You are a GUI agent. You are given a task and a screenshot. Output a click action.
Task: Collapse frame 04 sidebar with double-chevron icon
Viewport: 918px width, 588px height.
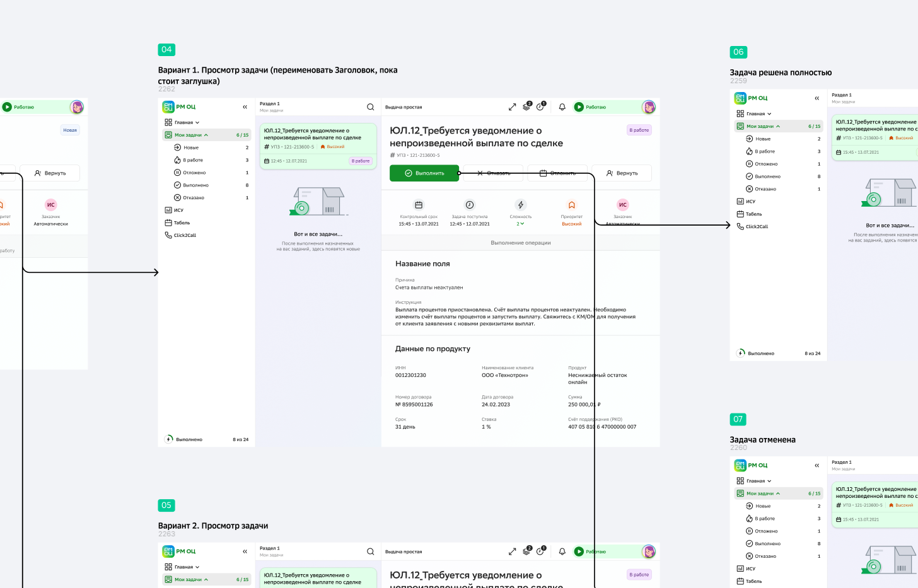[245, 107]
